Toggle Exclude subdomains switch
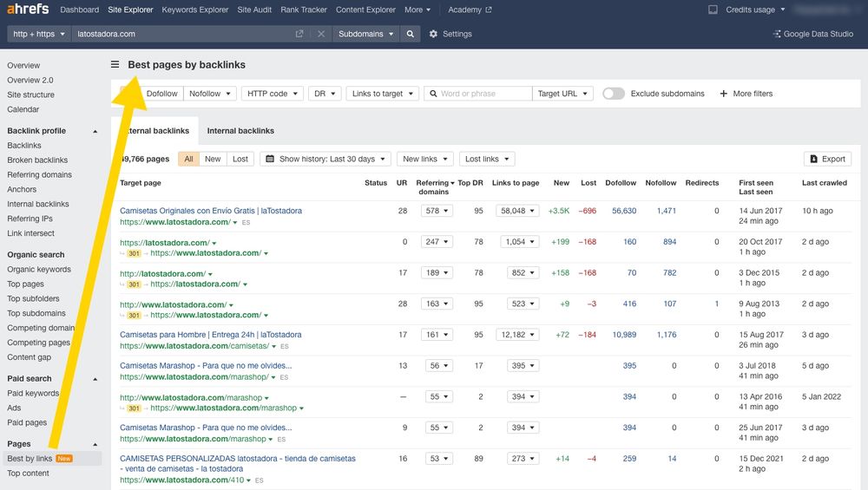Image resolution: width=868 pixels, height=490 pixels. pos(614,94)
